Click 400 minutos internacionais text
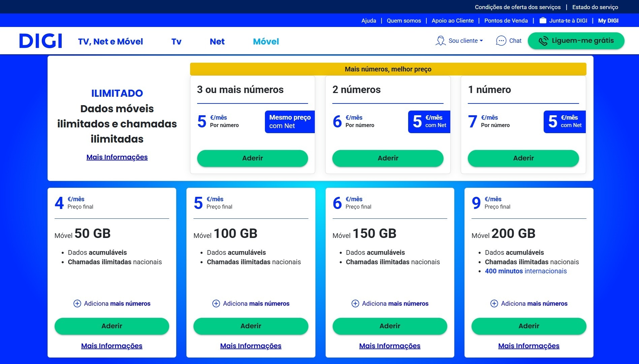 click(526, 271)
